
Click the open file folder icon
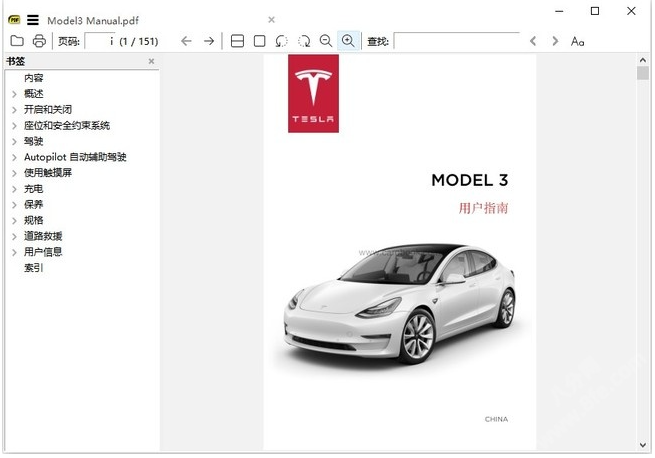point(17,41)
